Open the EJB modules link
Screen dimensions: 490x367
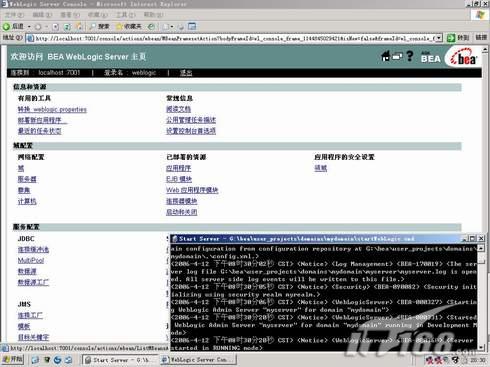pyautogui.click(x=179, y=179)
